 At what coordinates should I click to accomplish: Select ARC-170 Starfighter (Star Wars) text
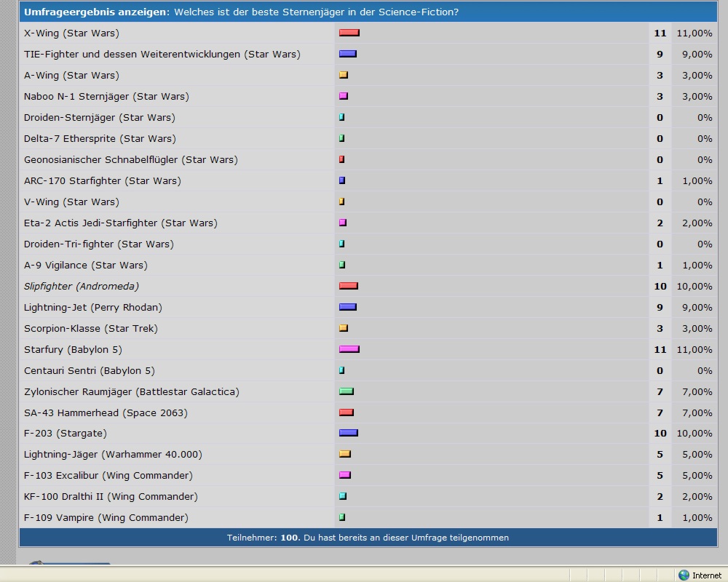pos(102,180)
